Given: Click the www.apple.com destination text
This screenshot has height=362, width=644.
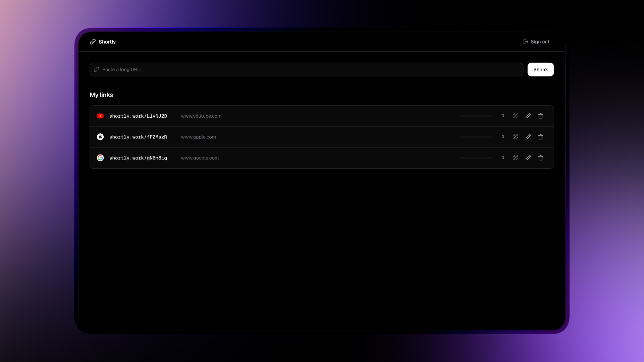Looking at the screenshot, I should point(198,137).
